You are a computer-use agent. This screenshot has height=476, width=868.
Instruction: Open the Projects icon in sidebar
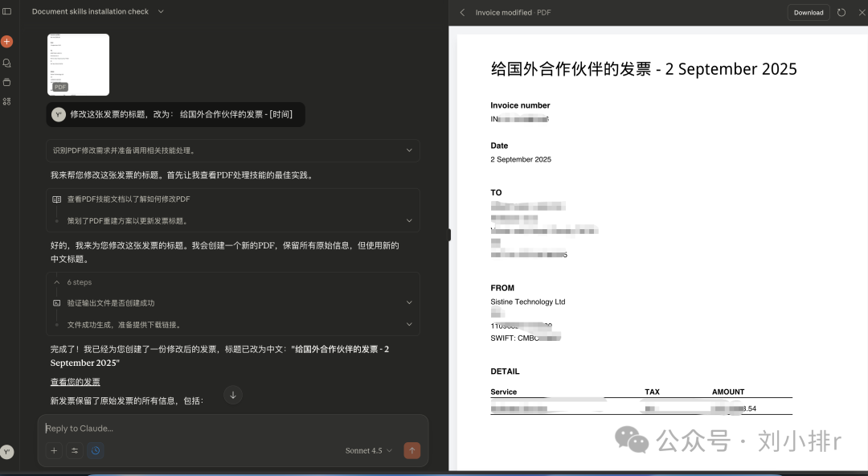pos(7,82)
